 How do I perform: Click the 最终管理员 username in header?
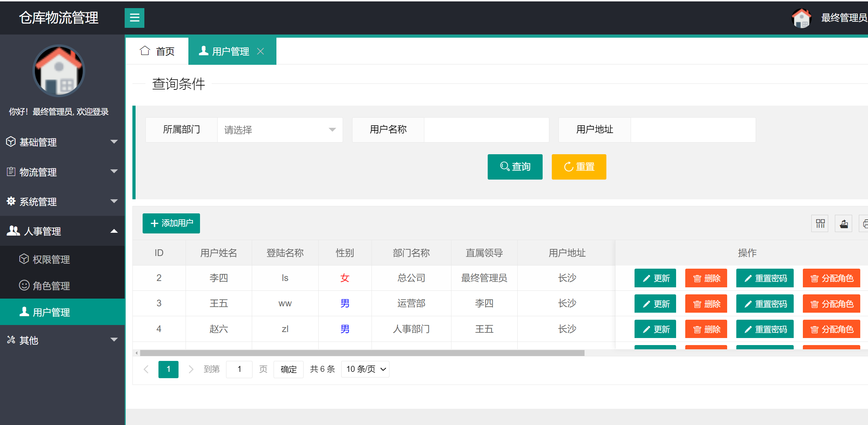[x=844, y=18]
